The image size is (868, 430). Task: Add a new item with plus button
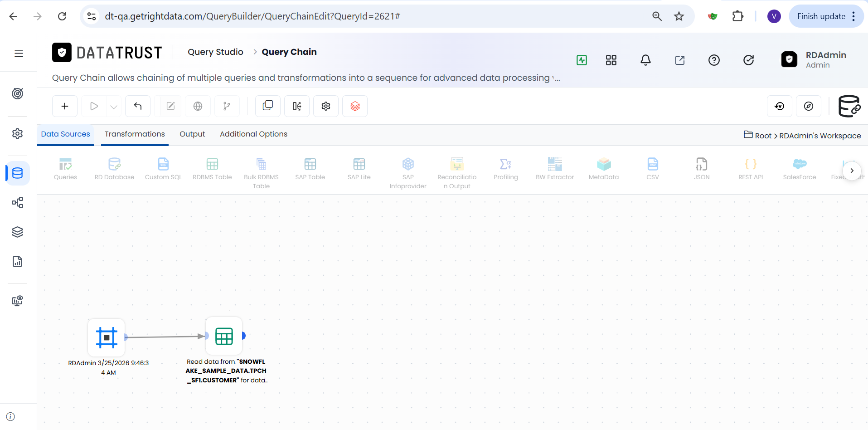[65, 106]
